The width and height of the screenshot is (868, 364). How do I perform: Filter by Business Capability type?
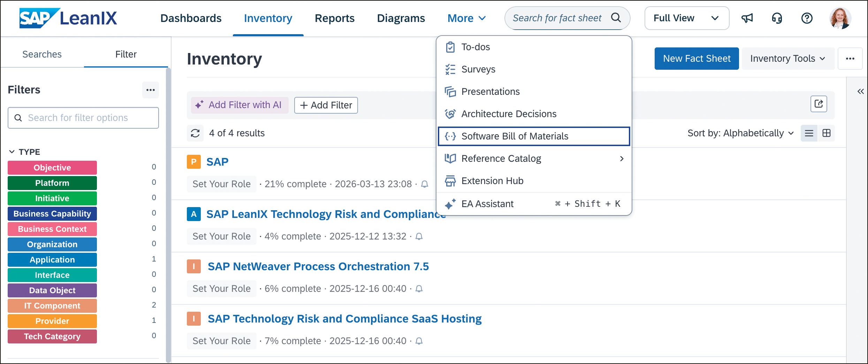point(52,214)
